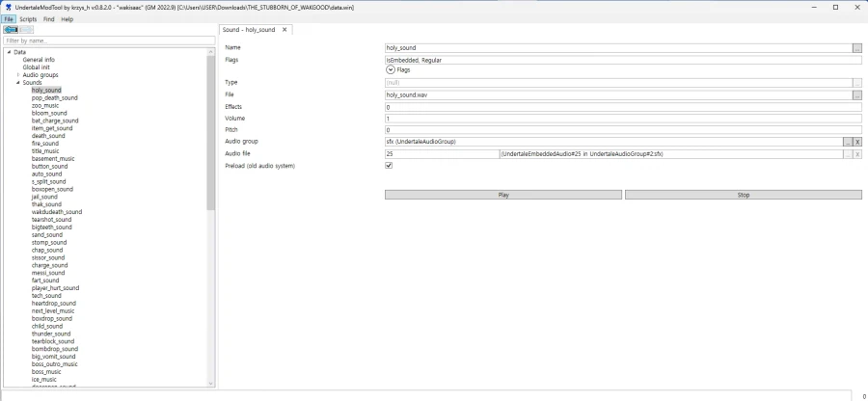
Task: Close the 'Sound - holy_sound' tab
Action: 285,30
